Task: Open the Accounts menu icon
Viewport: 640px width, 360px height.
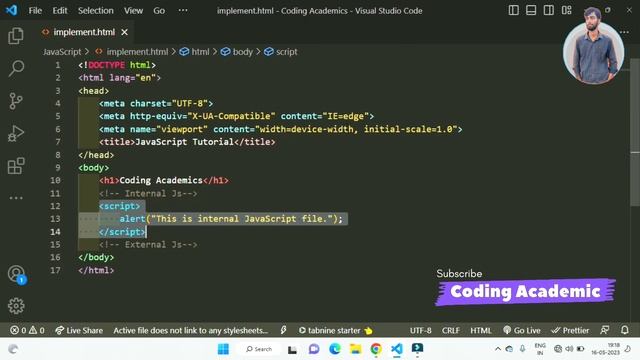Action: coord(16,273)
